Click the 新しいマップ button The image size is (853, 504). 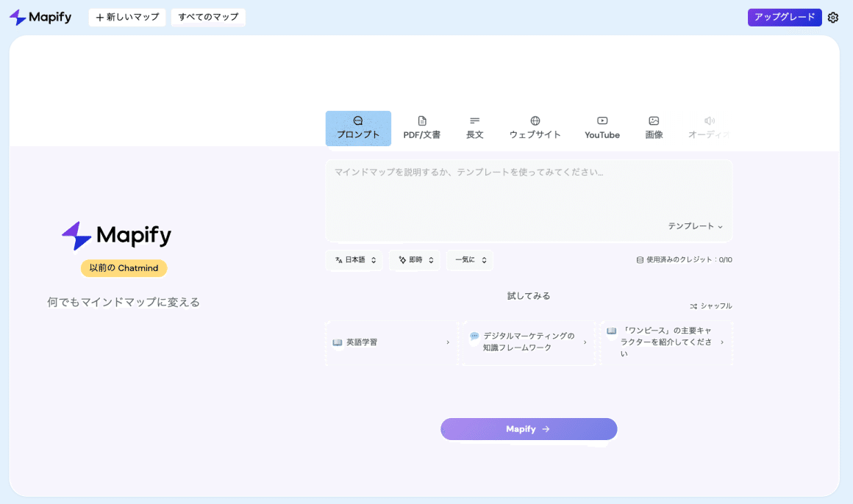tap(127, 18)
